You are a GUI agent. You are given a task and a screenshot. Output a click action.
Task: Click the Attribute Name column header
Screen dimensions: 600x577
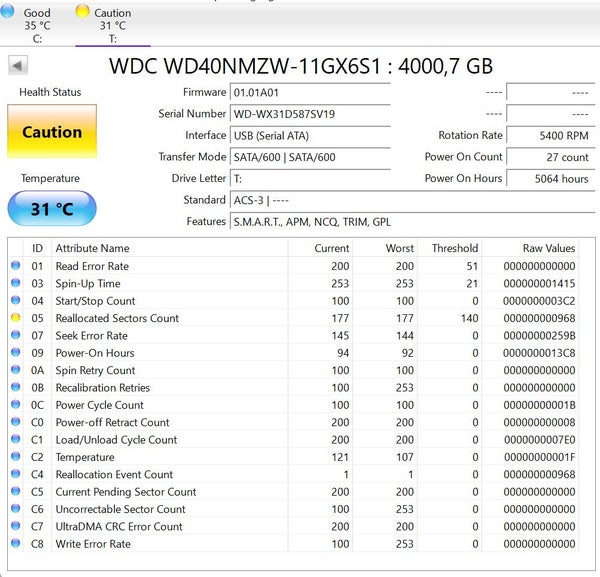coord(170,248)
